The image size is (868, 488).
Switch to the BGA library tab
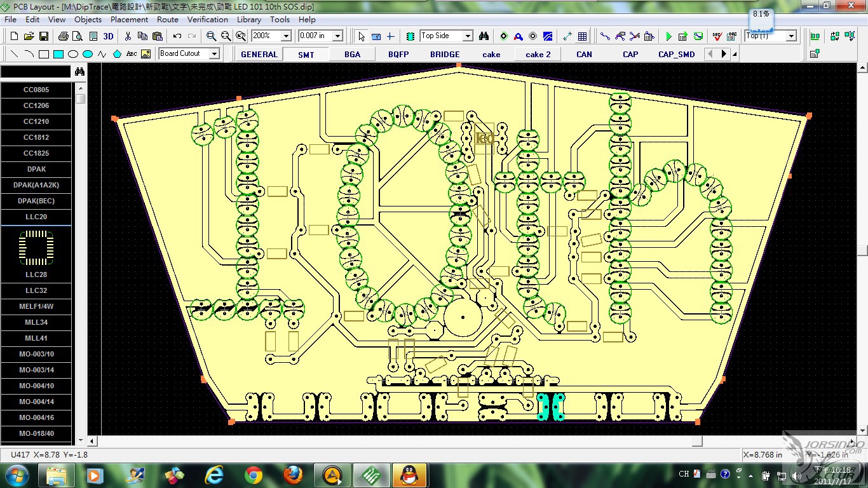click(352, 55)
